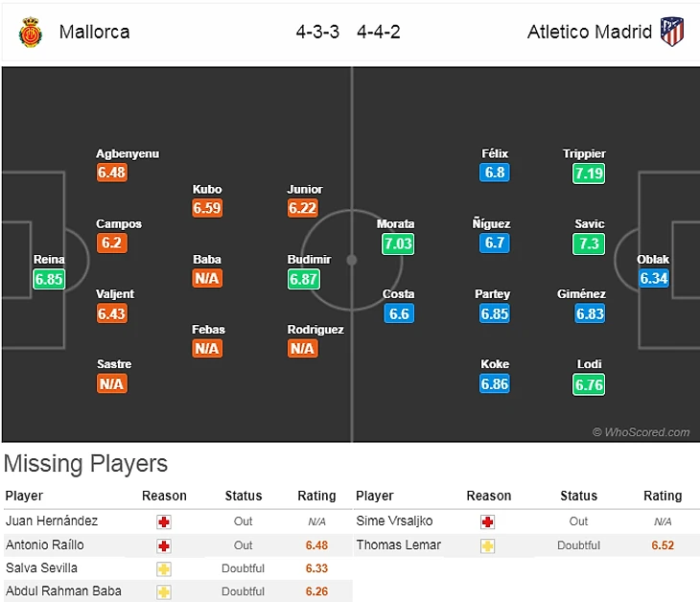Click Mallorca team name
The height and width of the screenshot is (602, 700).
(x=94, y=32)
